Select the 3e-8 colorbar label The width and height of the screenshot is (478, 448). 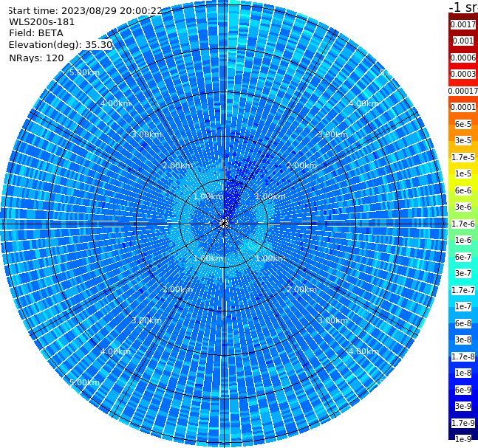[462, 340]
